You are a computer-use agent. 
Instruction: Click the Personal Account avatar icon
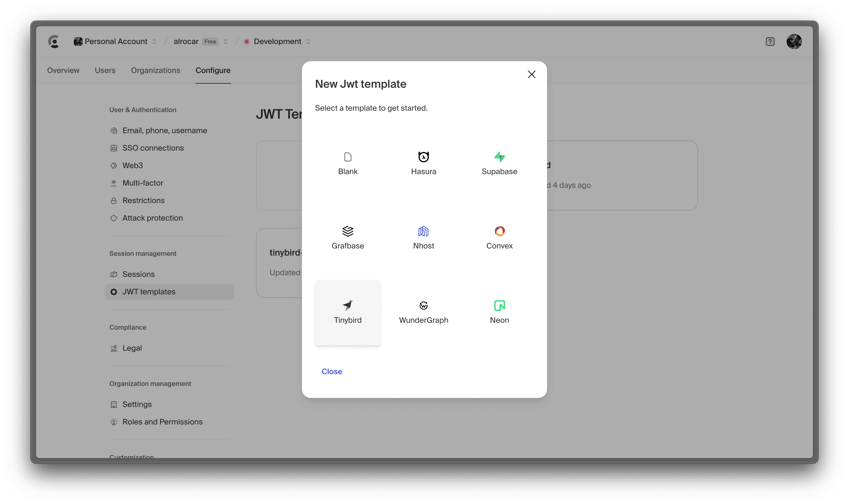pyautogui.click(x=78, y=42)
